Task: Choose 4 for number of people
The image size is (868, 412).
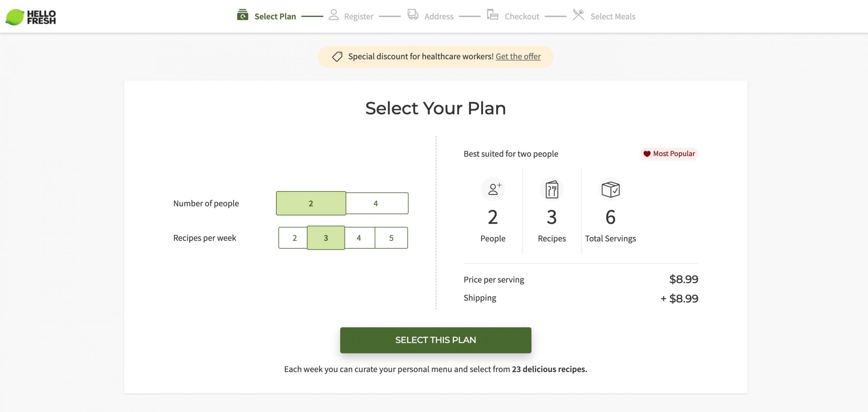Action: 377,203
